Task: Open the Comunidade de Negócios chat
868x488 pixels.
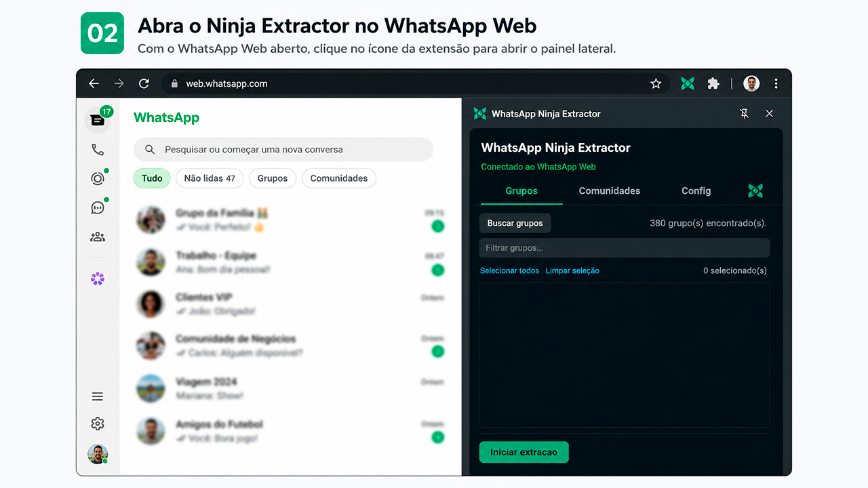Action: (290, 346)
